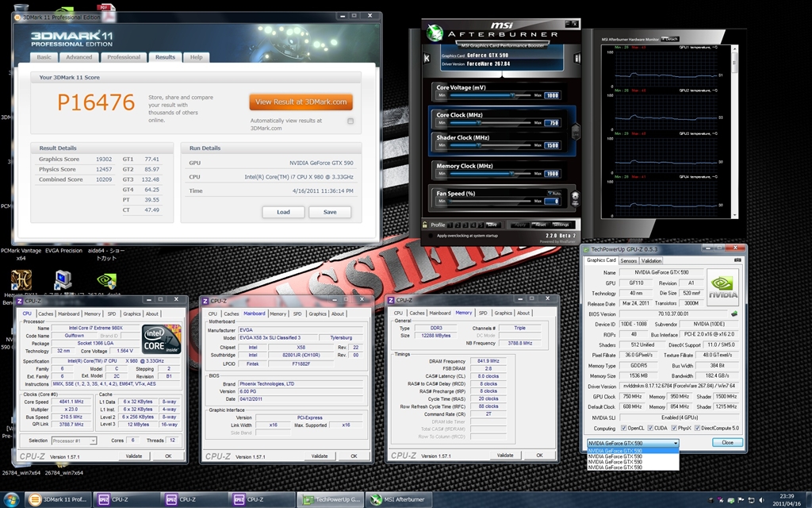Screen dimensions: 812x508
Task: Open the Afterburner user-defined fan settings icon
Action: (574, 198)
